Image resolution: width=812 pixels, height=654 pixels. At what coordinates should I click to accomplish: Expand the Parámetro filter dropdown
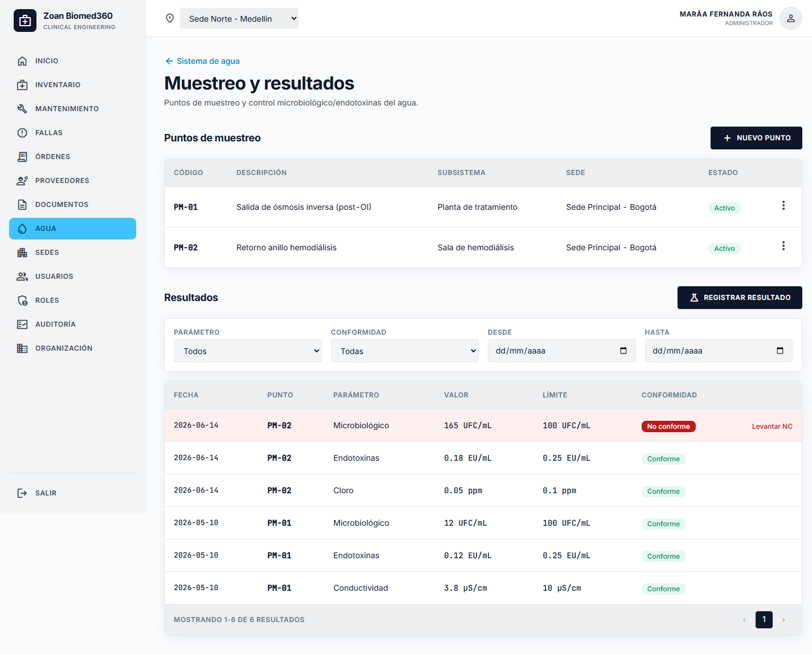point(248,351)
